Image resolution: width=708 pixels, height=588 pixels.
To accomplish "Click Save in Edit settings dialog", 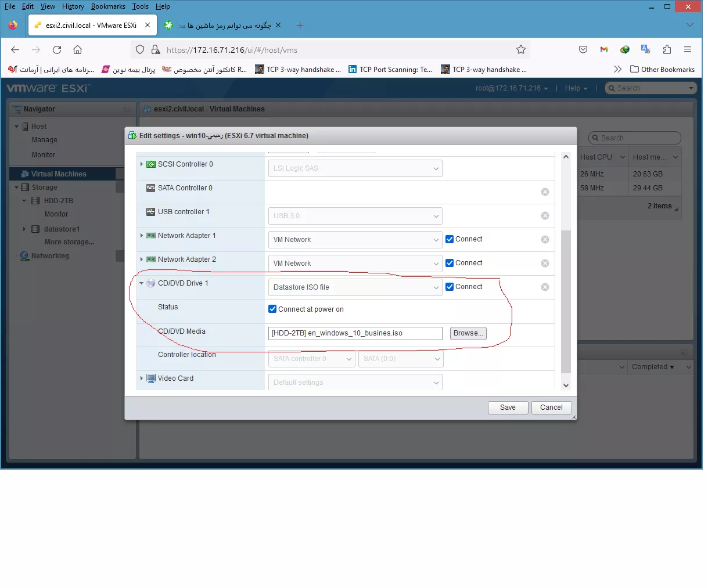I will click(x=508, y=407).
